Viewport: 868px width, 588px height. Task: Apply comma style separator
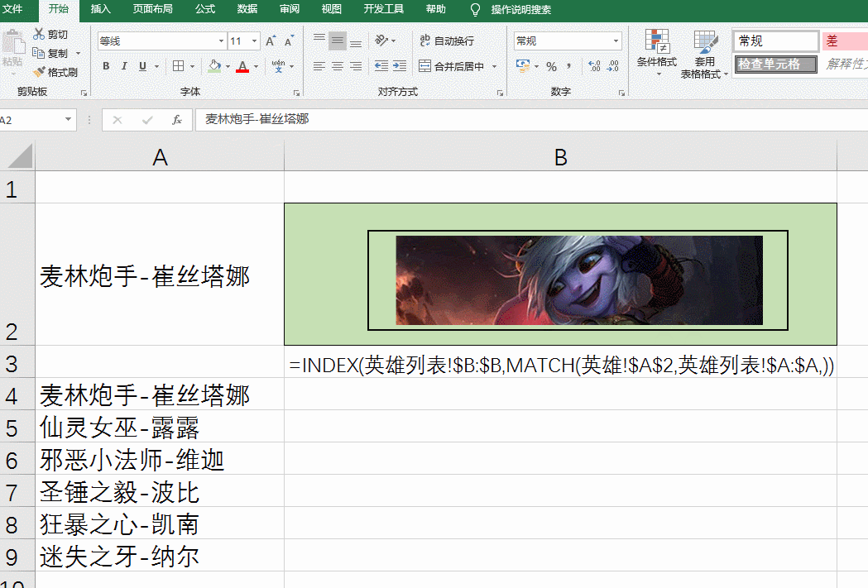point(569,66)
